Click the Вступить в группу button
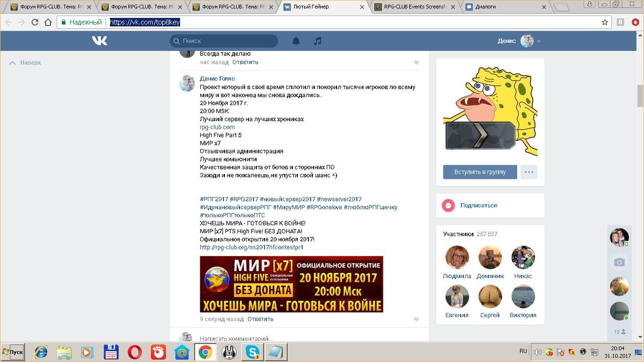 [480, 172]
